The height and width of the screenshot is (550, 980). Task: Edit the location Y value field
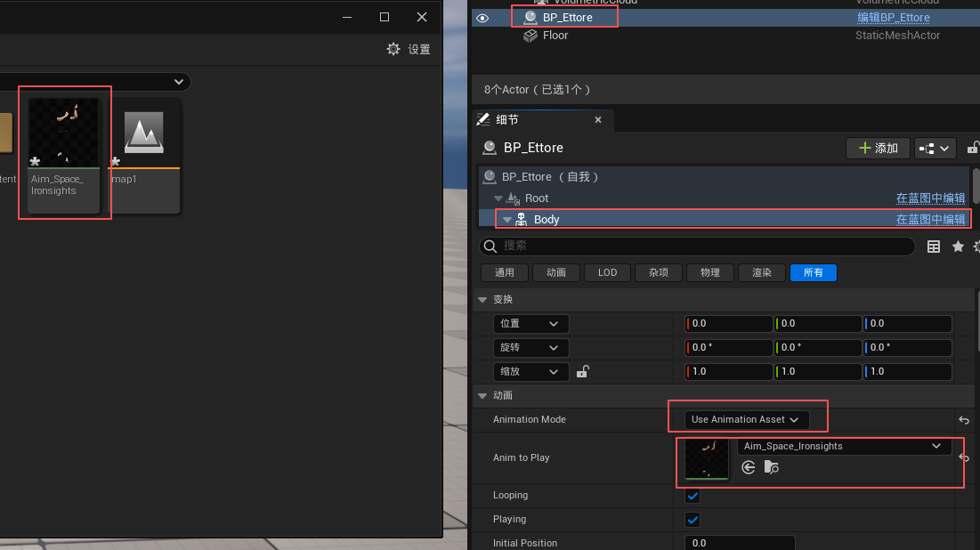(818, 324)
